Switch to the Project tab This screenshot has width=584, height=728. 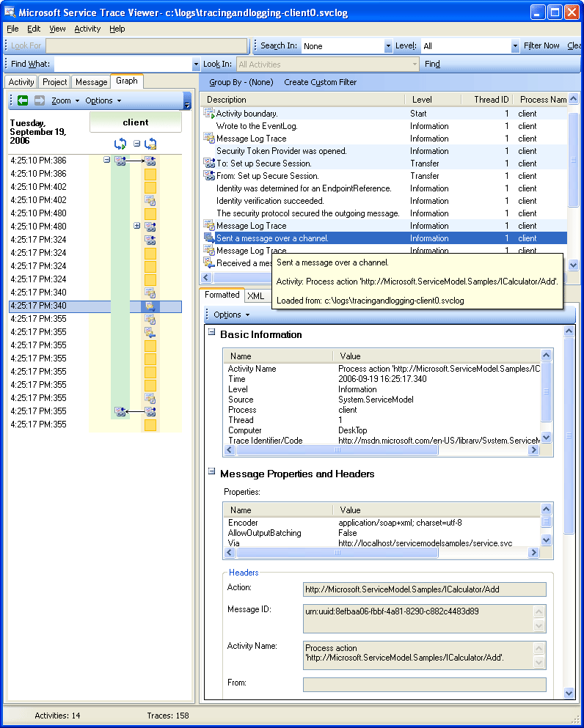[x=54, y=81]
